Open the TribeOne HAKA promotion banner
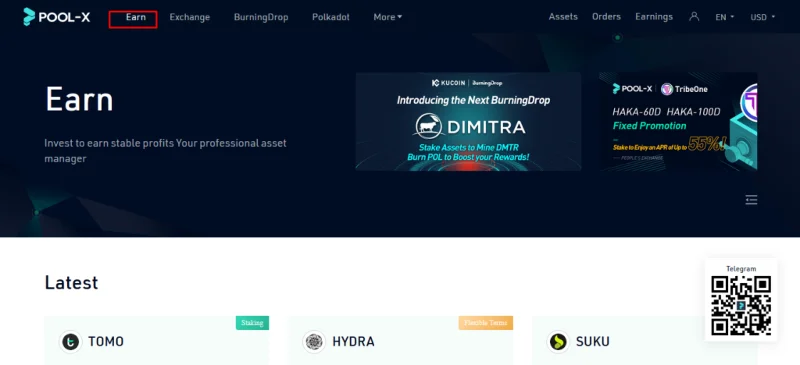 tap(679, 121)
